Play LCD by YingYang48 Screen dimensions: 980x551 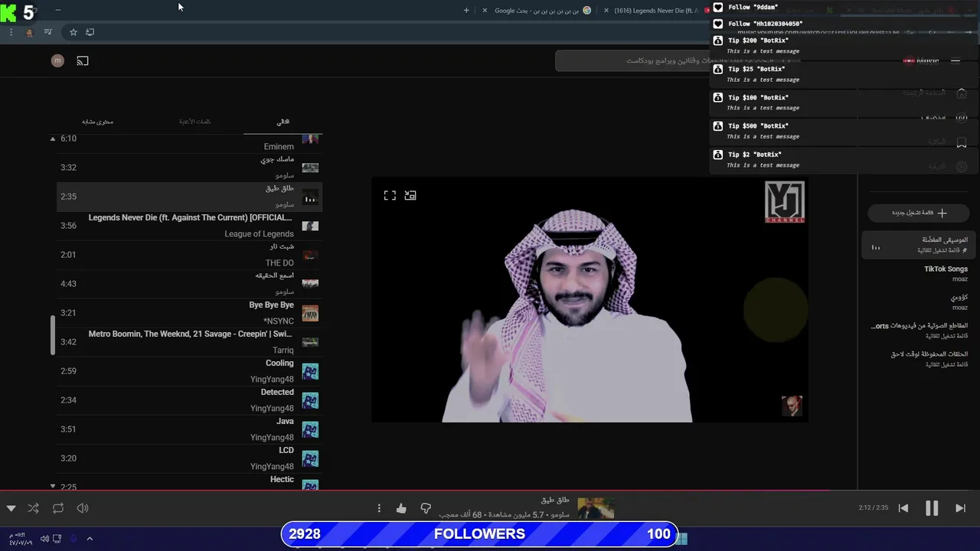click(x=189, y=458)
